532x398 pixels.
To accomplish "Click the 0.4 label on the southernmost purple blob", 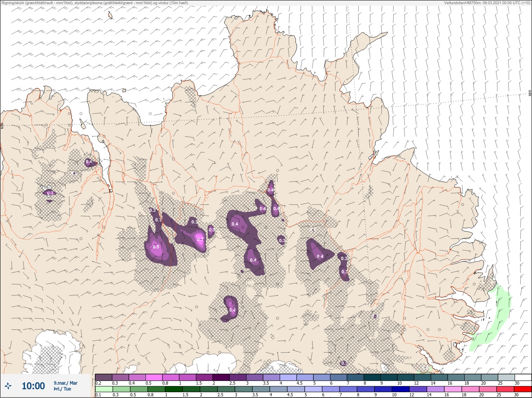I will (x=232, y=310).
